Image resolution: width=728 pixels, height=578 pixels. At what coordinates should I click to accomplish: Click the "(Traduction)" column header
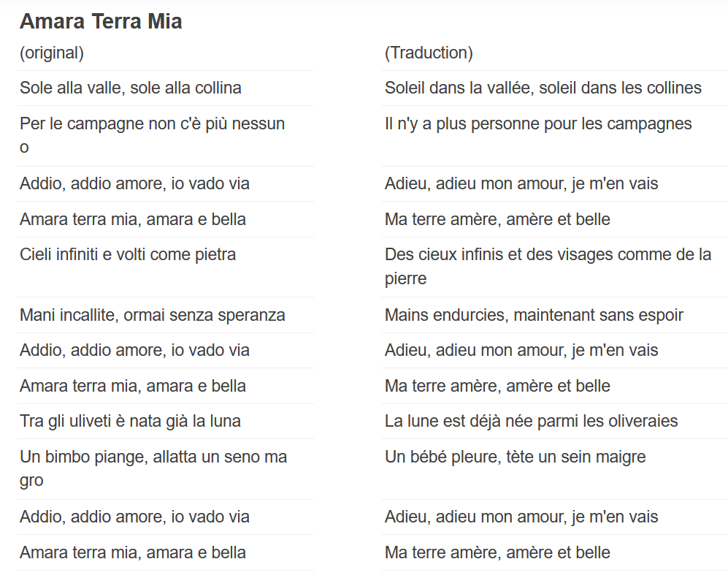(429, 53)
